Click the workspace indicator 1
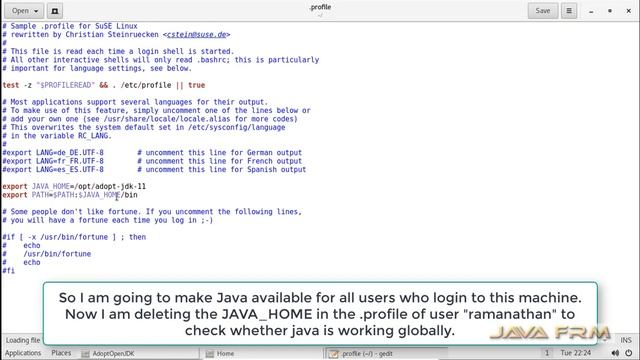This screenshot has width=640, height=360. click(547, 353)
